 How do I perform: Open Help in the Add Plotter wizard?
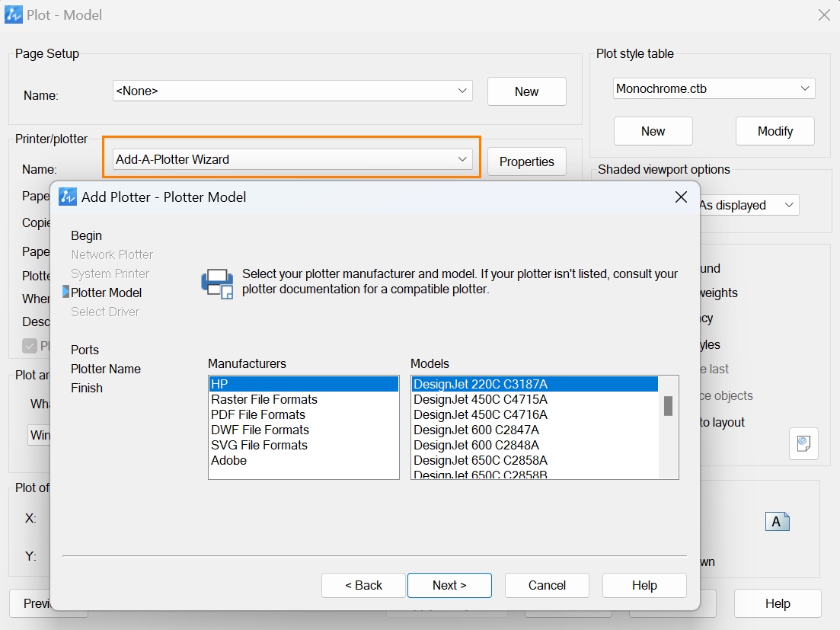(x=644, y=585)
